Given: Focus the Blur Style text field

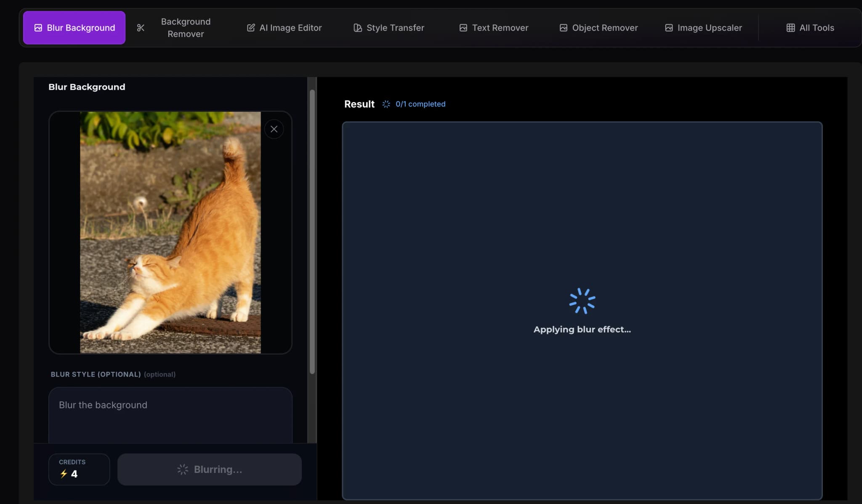Looking at the screenshot, I should pos(170,414).
